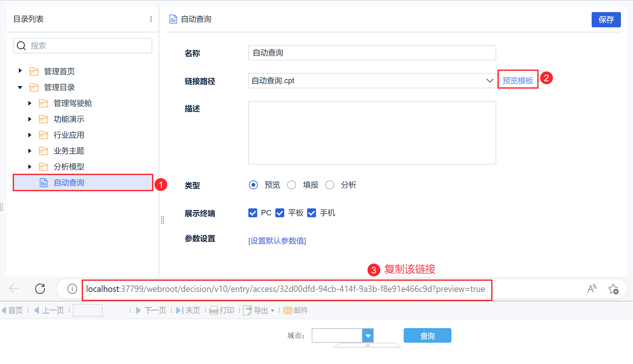Open the 导出 export menu
Image resolution: width=633 pixels, height=364 pixels.
[x=259, y=310]
